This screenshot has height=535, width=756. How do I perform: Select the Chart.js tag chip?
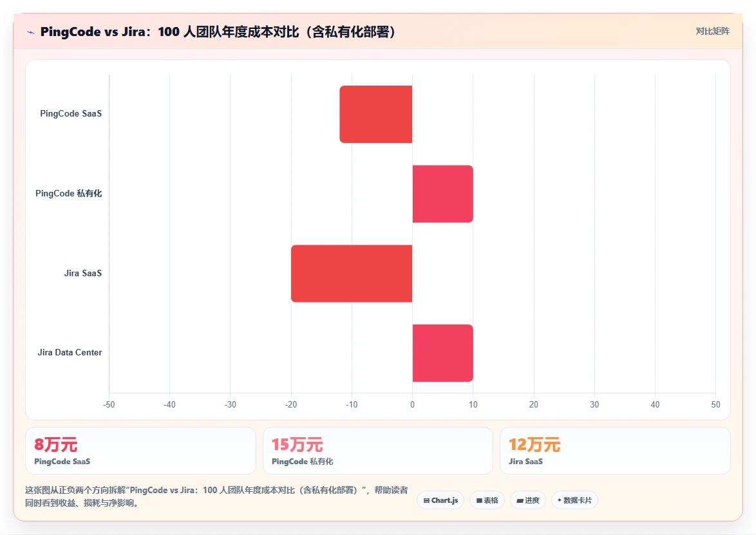click(440, 500)
